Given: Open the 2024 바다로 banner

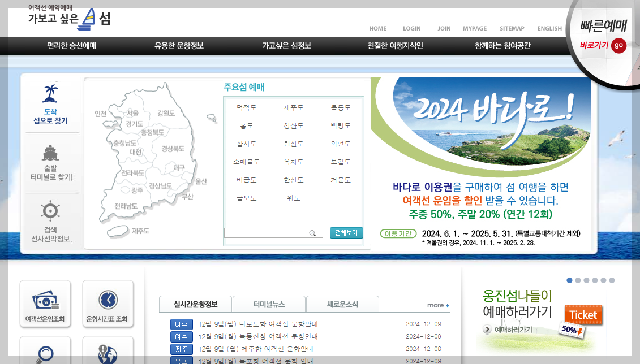Looking at the screenshot, I should [x=480, y=163].
